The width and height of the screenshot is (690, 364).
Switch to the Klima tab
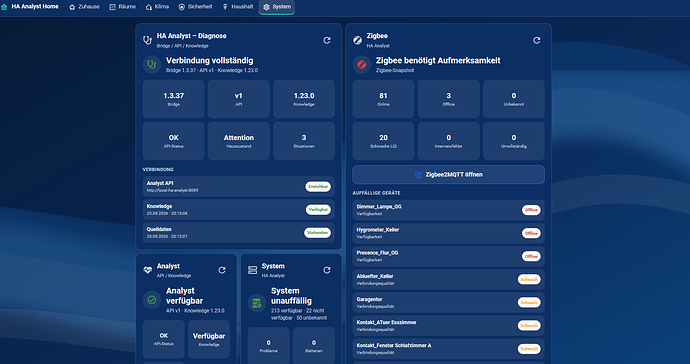(x=158, y=7)
